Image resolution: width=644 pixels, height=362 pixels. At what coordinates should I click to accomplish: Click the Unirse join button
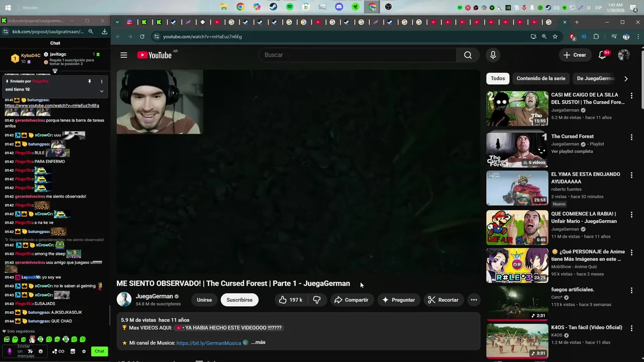(x=204, y=300)
